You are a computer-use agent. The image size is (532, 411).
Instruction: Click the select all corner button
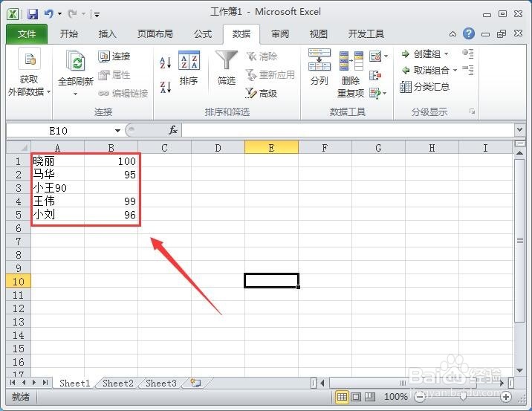pyautogui.click(x=19, y=148)
